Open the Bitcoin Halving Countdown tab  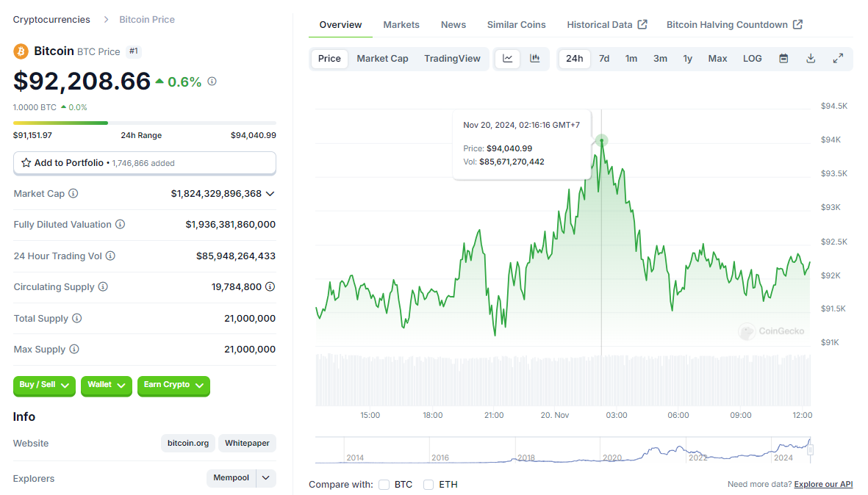point(734,25)
